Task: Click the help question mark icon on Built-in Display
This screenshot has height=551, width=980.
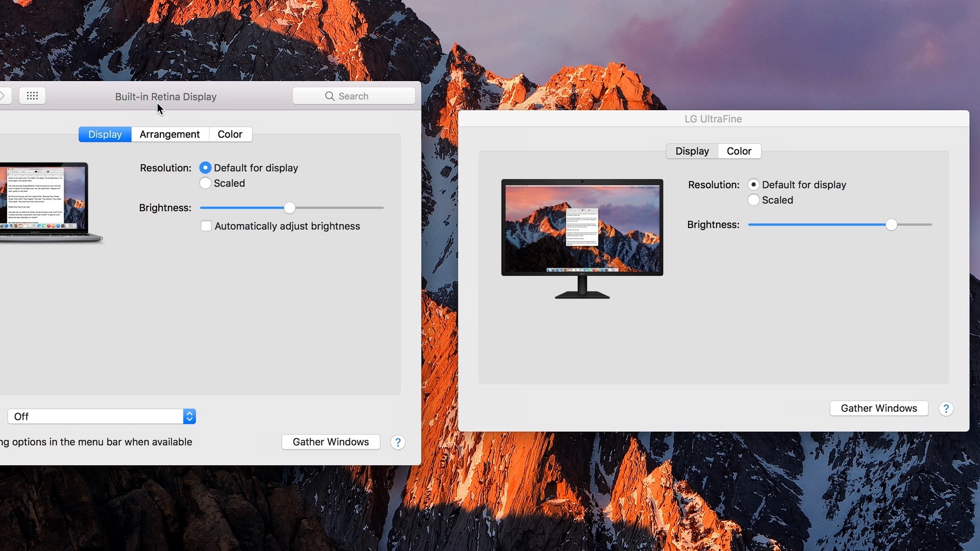Action: (398, 442)
